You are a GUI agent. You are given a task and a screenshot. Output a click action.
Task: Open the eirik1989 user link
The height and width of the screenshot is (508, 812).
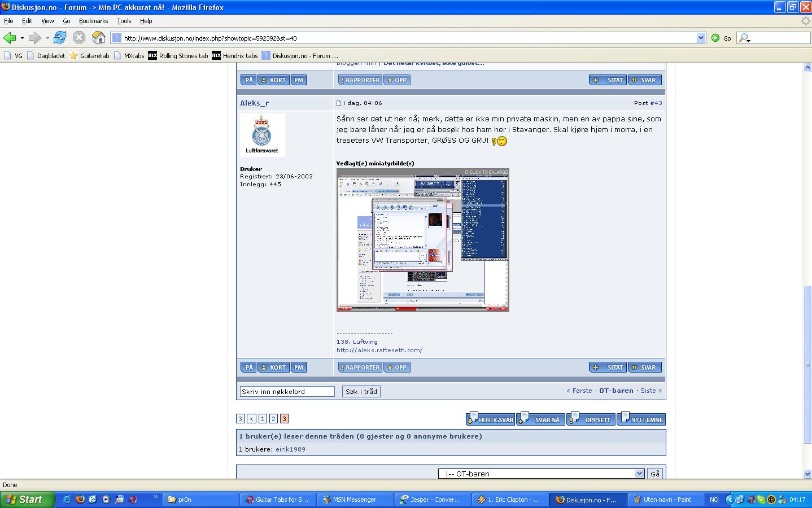coord(290,449)
